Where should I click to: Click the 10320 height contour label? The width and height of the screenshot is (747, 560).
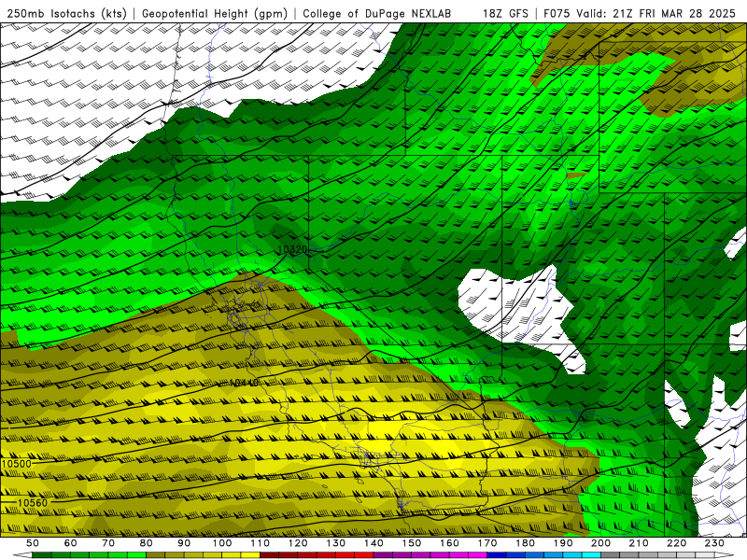(x=292, y=249)
